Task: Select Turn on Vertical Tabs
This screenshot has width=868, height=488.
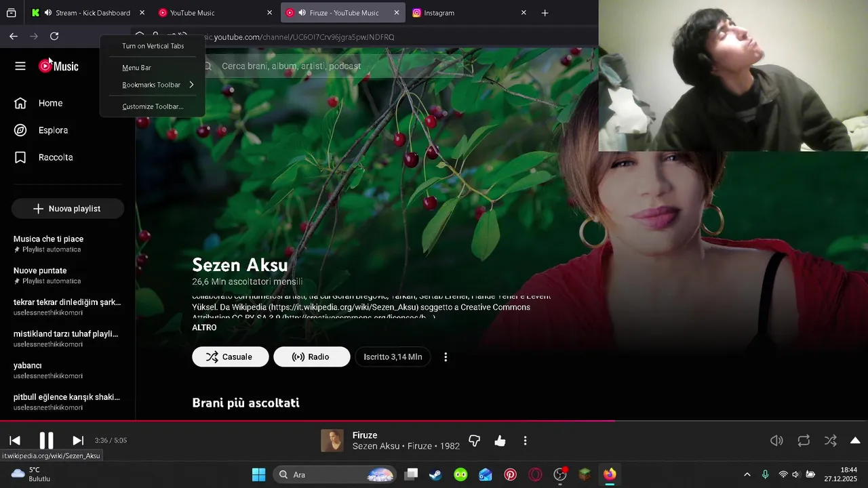Action: (153, 46)
